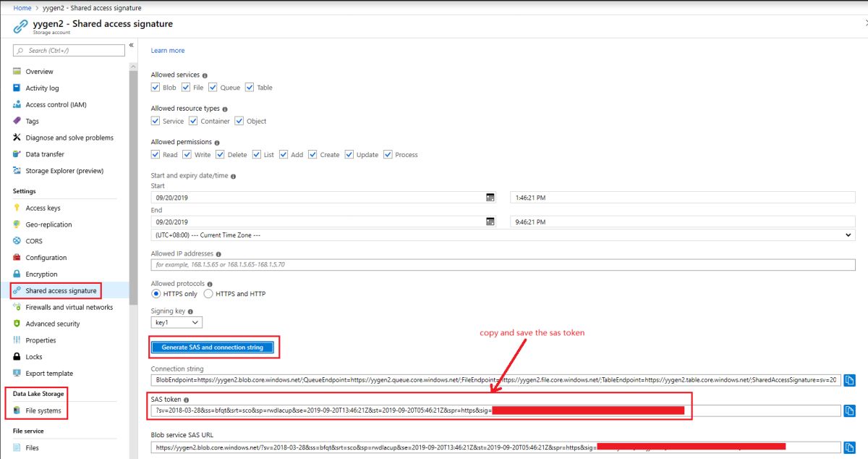This screenshot has width=868, height=459.
Task: Click the Firewalls and virtual networks icon
Action: 17,307
